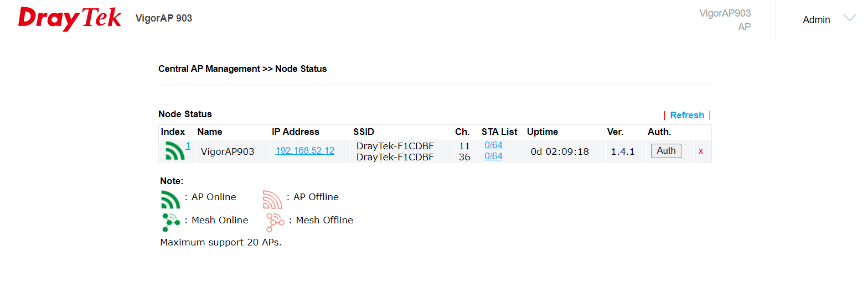Open index link 1 in the node table
Viewport: 868px width, 293px height.
pos(188,146)
